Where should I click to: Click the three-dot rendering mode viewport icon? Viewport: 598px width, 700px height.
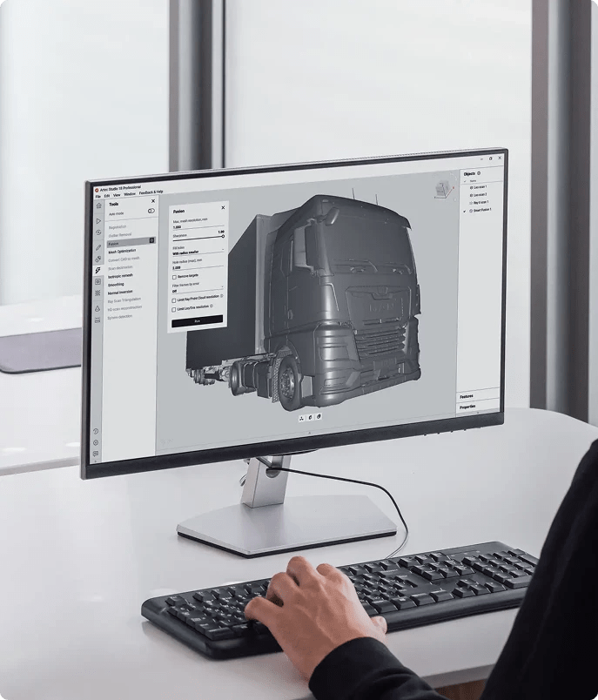pos(301,418)
